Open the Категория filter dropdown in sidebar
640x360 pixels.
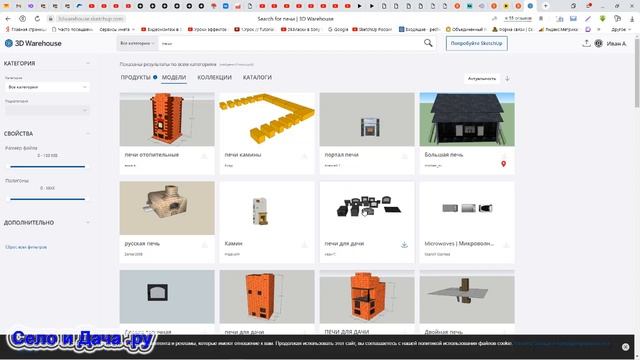(x=47, y=87)
